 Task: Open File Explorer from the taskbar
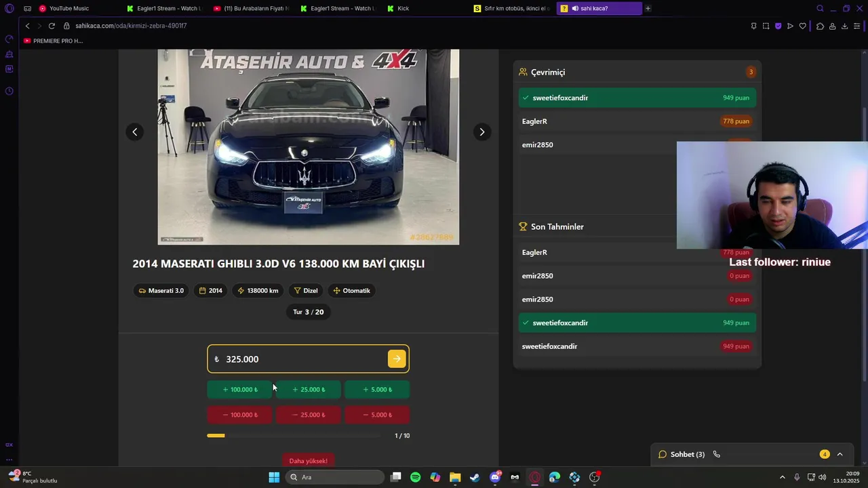coord(455,477)
